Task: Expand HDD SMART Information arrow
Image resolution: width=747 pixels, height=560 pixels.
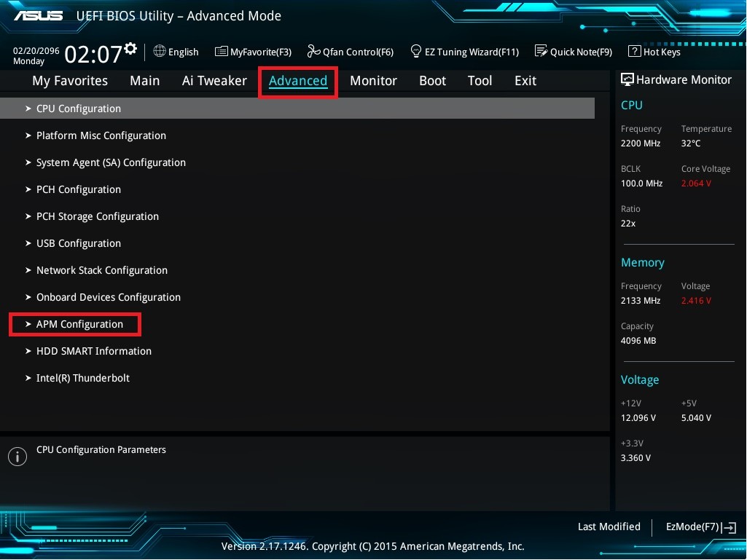Action: (28, 351)
